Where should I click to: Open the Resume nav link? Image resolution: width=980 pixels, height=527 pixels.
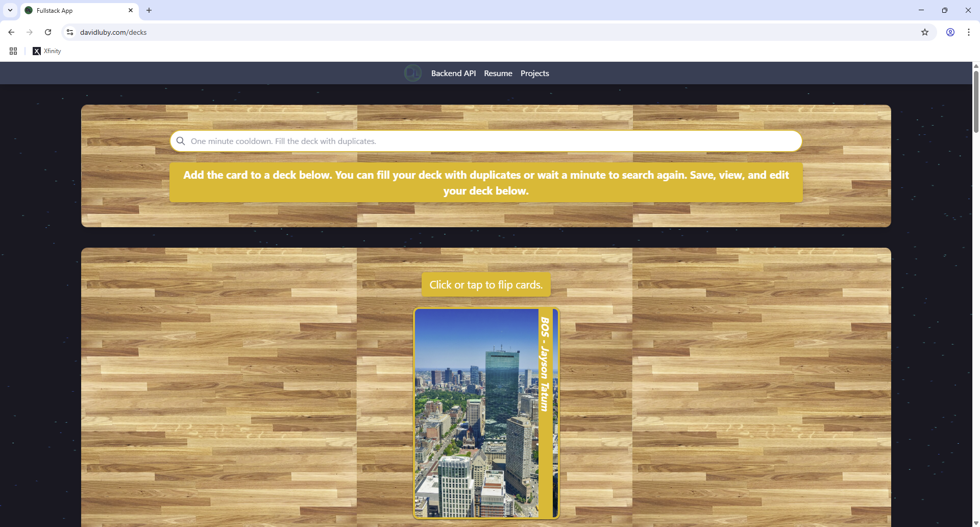point(498,74)
